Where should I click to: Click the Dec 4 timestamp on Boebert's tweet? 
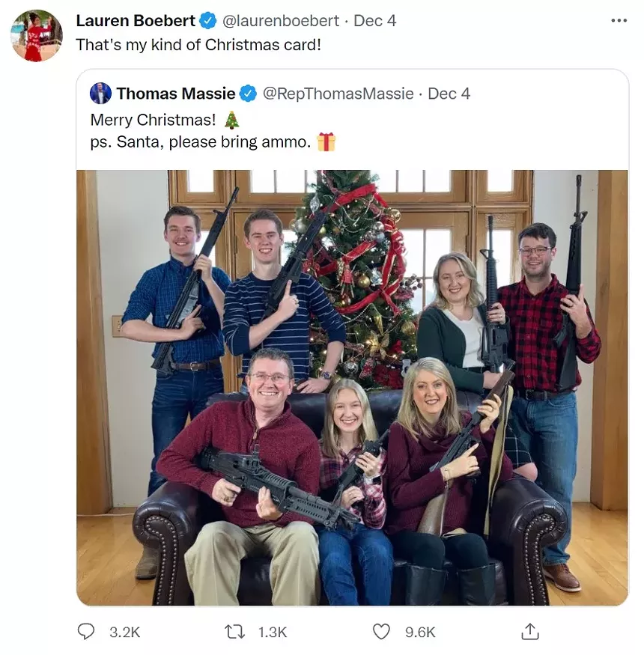[x=375, y=20]
